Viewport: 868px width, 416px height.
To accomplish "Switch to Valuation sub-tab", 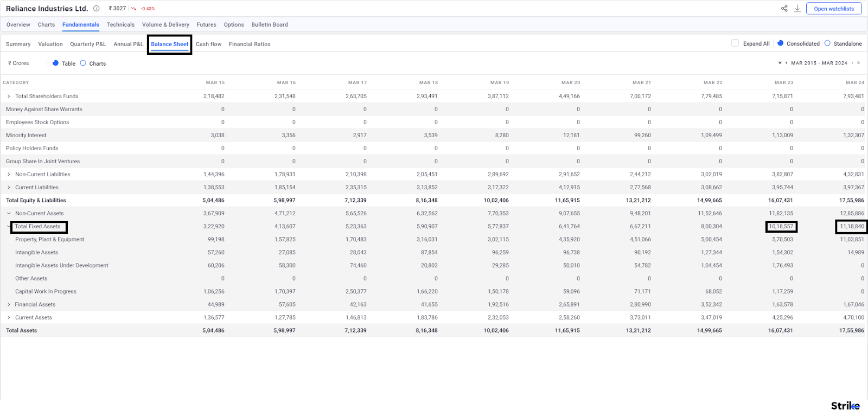I will point(50,44).
